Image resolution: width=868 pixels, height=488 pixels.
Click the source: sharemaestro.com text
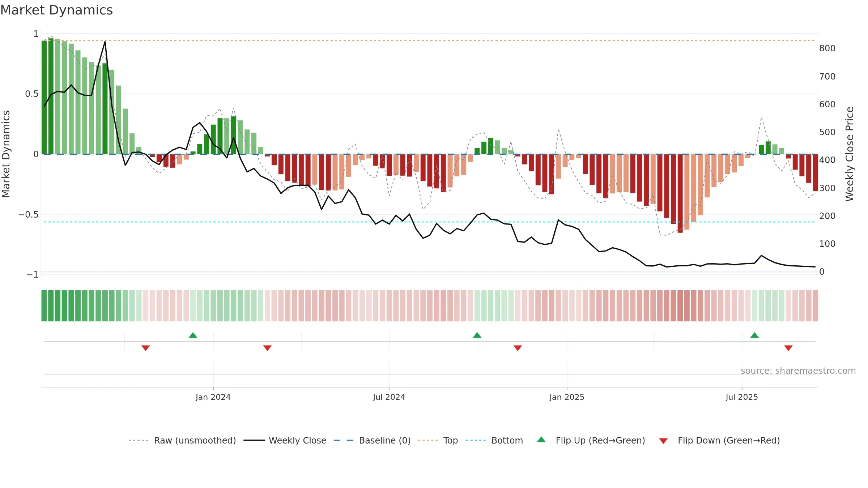798,371
